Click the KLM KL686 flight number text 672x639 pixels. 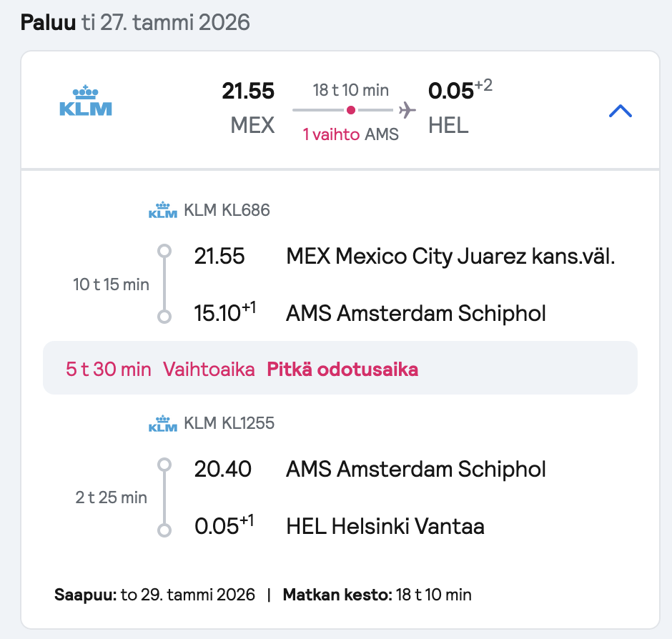click(227, 210)
